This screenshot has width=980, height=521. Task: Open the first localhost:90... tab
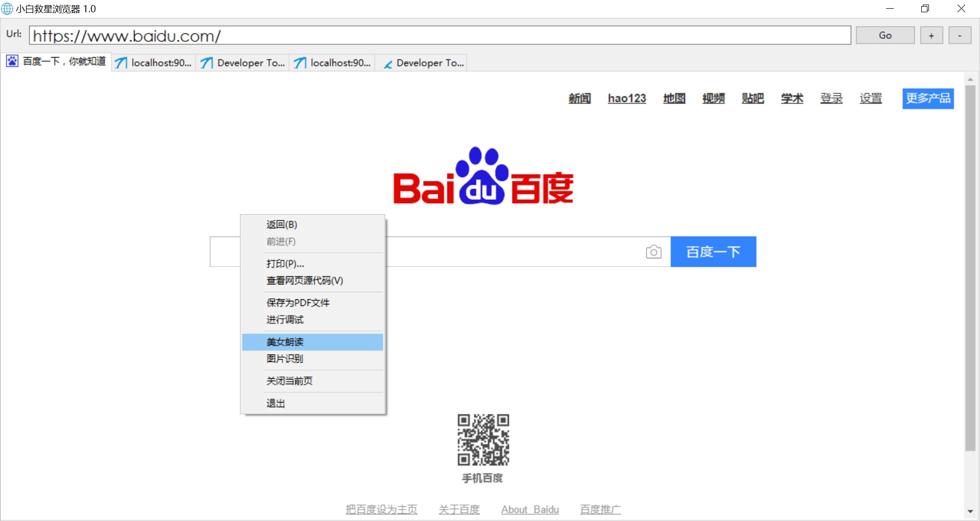click(x=154, y=63)
